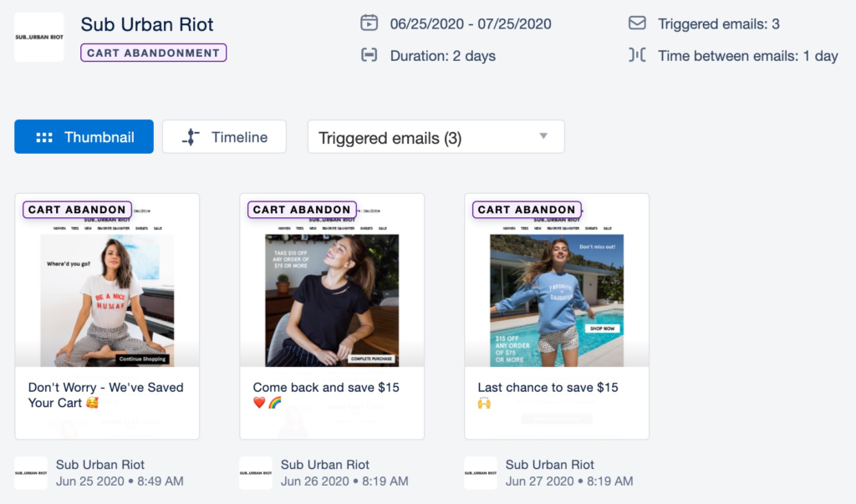Click sender logo beside Jun 27 2020 email
Screen dimensions: 856x504
(x=481, y=473)
